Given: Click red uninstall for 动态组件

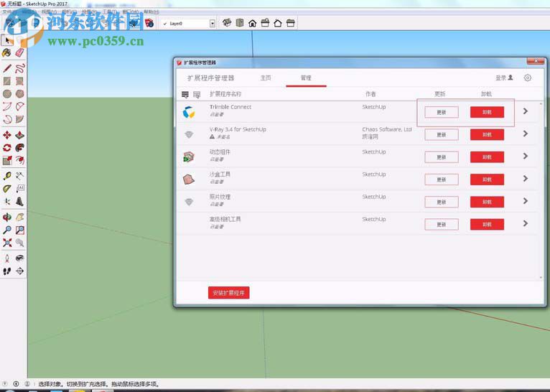Looking at the screenshot, I should pyautogui.click(x=487, y=157).
